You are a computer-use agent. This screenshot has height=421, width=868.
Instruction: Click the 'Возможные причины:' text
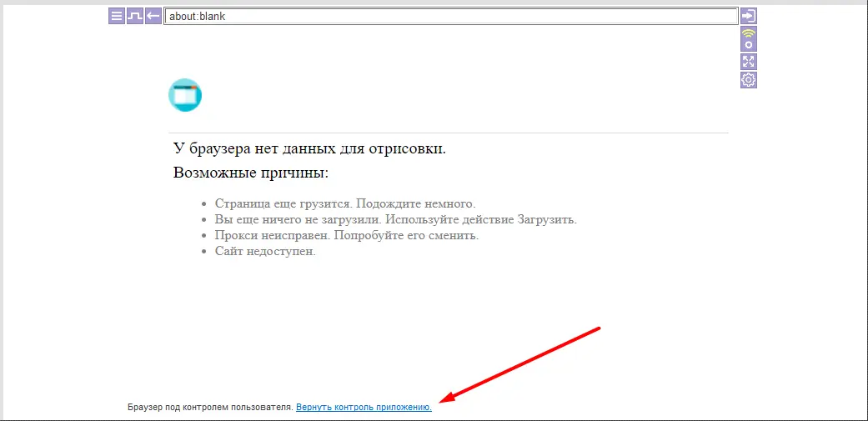pos(251,172)
